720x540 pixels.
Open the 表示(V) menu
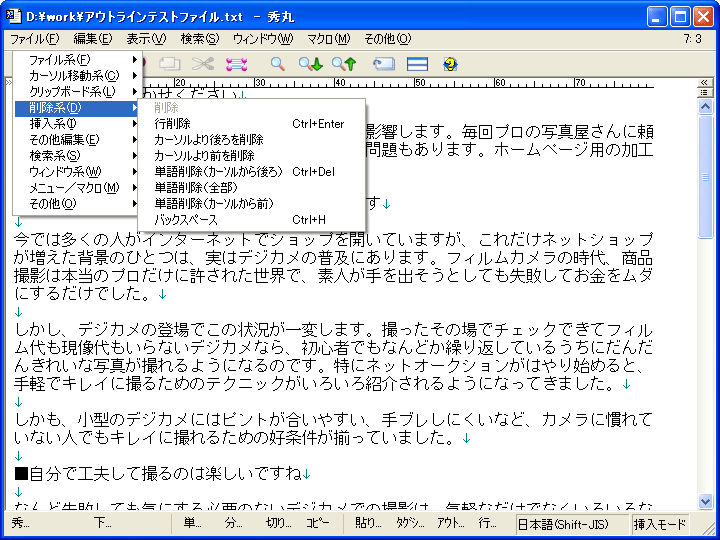146,39
